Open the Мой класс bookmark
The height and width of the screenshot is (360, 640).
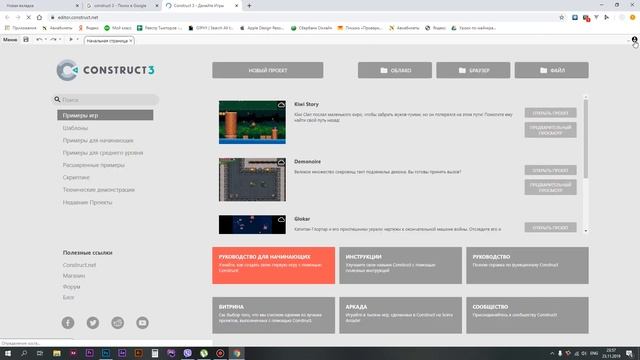[118, 28]
